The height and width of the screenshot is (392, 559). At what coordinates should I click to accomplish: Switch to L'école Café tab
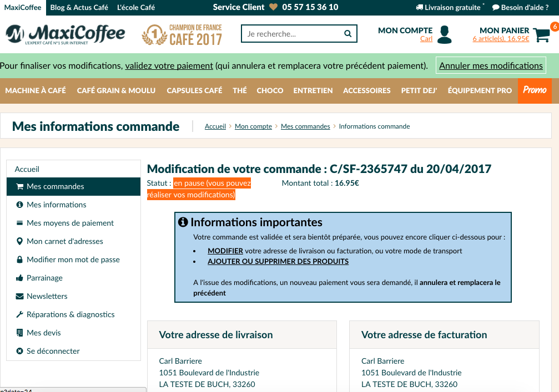136,7
